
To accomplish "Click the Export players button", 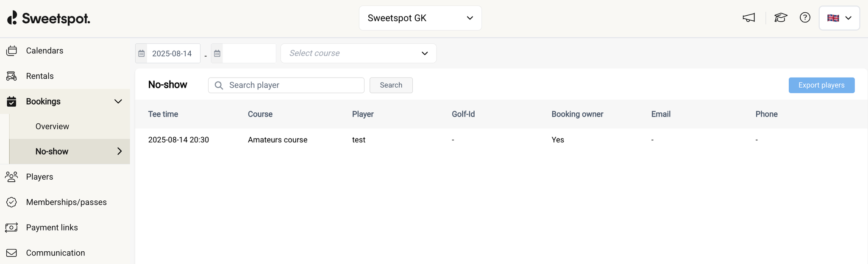I will coord(821,85).
